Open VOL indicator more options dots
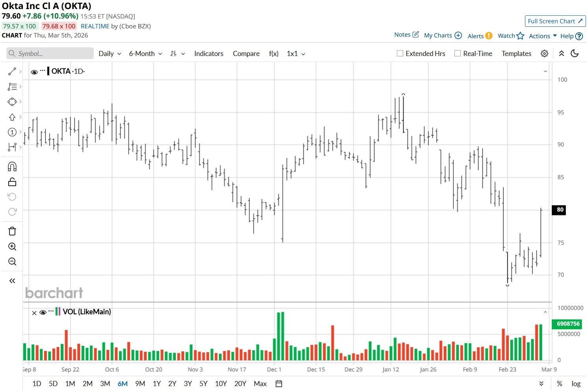Viewport: 588px width, 392px height. [x=51, y=312]
